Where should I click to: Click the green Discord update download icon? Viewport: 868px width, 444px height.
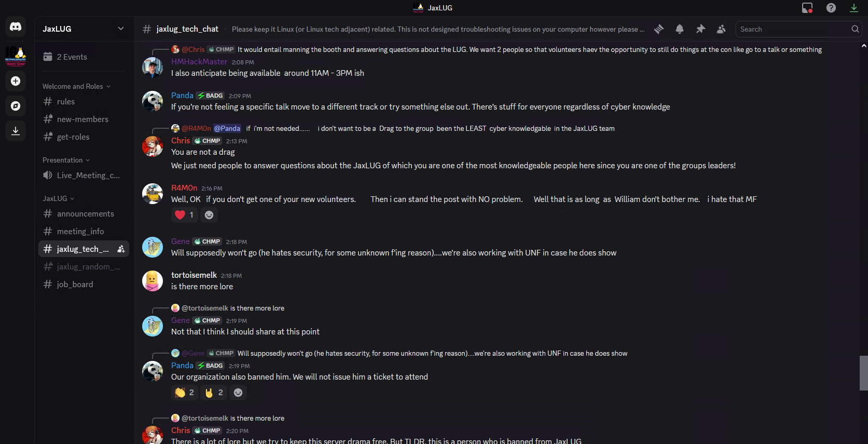click(854, 8)
